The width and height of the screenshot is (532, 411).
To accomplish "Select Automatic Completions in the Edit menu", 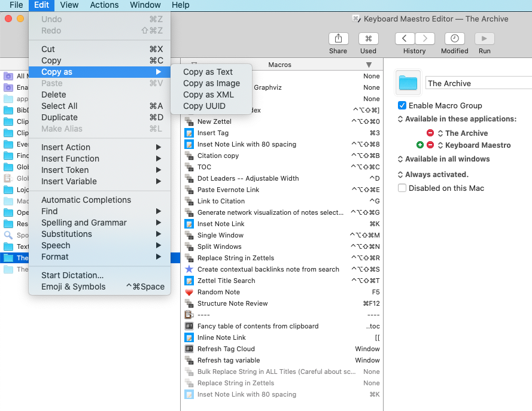I will coord(99,200).
